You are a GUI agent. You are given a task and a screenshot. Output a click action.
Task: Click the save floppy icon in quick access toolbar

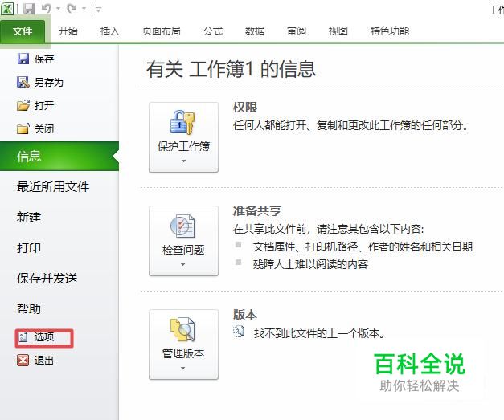tap(29, 9)
